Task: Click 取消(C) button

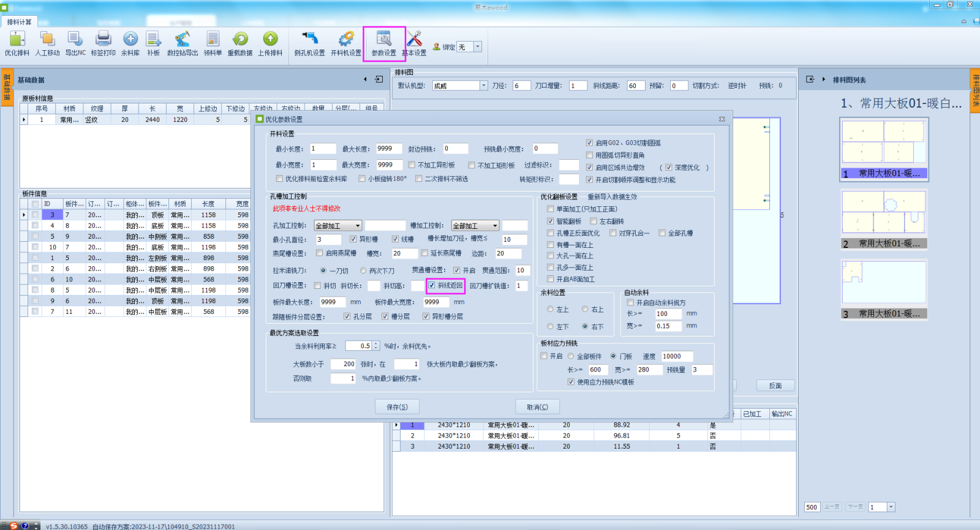Action: tap(537, 407)
